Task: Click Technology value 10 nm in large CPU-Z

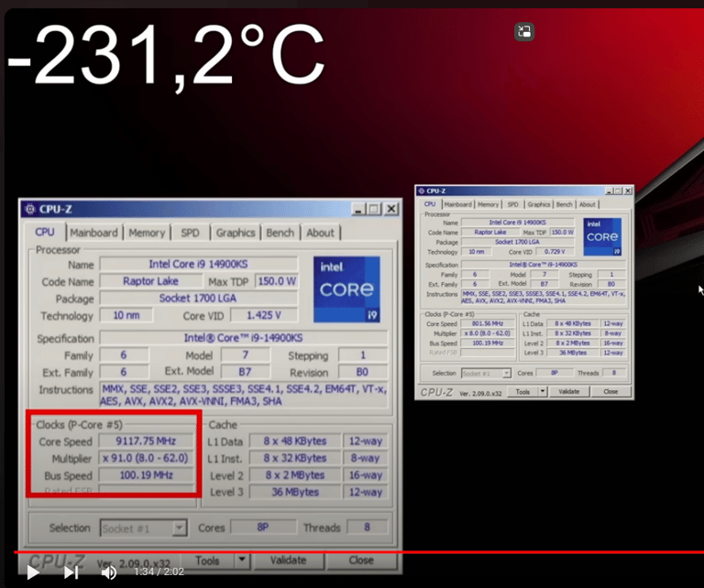Action: 126,316
